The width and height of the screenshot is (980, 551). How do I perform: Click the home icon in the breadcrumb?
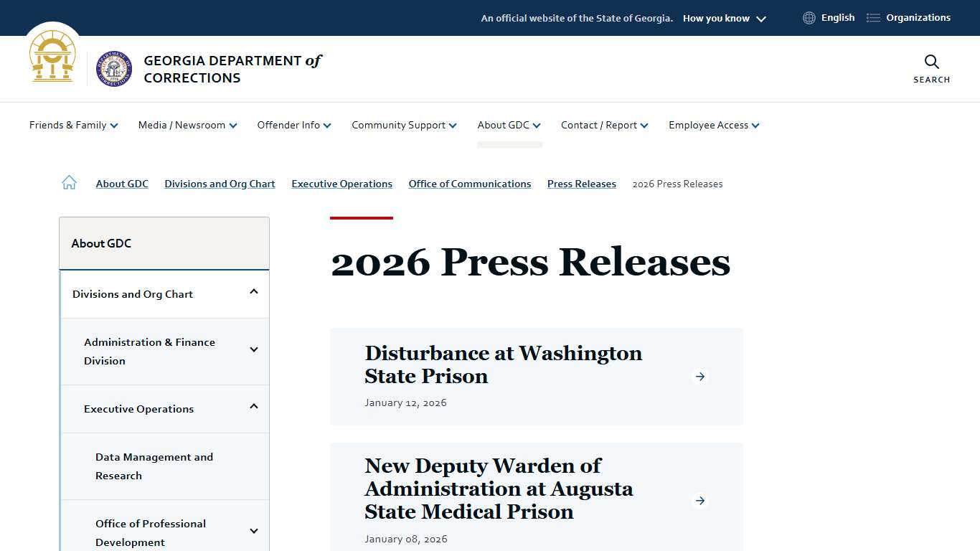(x=69, y=182)
